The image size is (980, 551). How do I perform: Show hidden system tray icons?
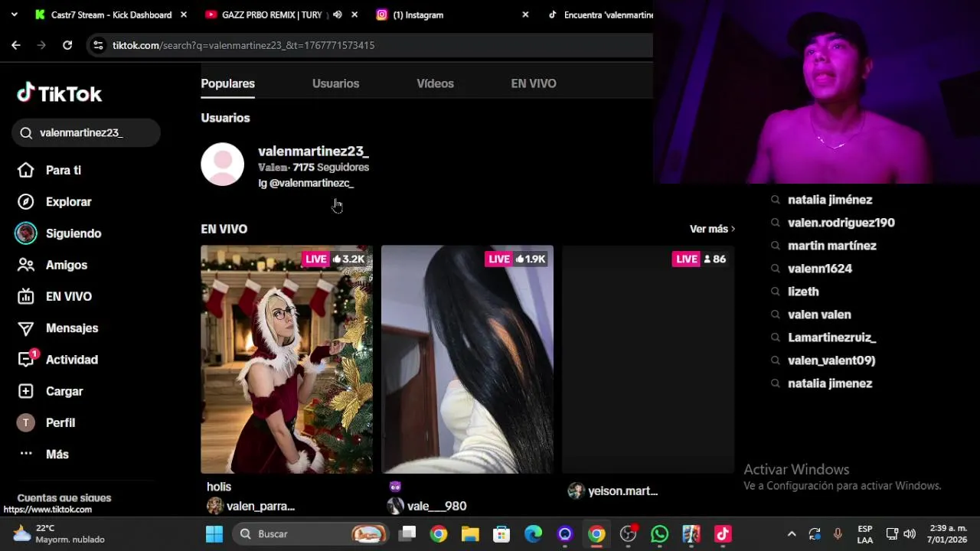coord(792,533)
